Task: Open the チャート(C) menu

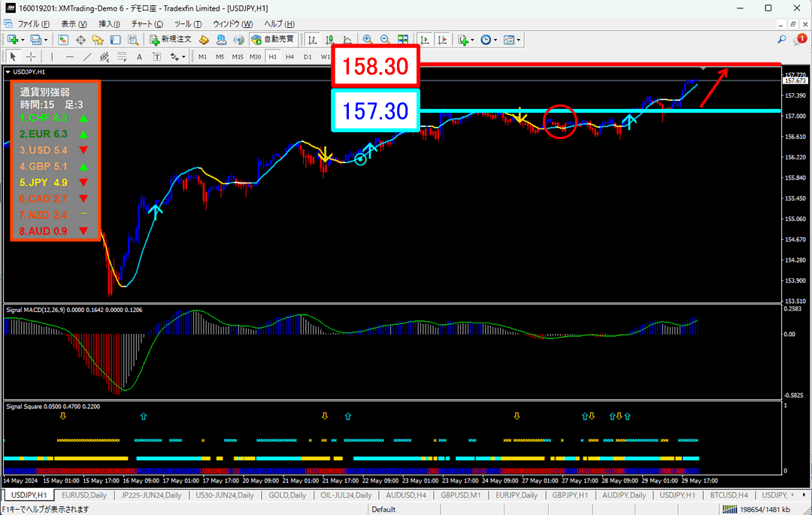Action: [147, 24]
